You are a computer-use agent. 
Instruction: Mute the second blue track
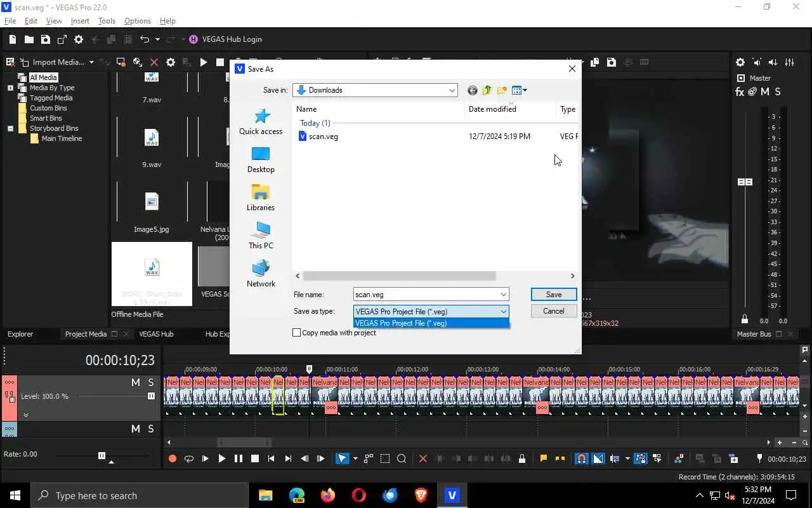click(x=135, y=429)
